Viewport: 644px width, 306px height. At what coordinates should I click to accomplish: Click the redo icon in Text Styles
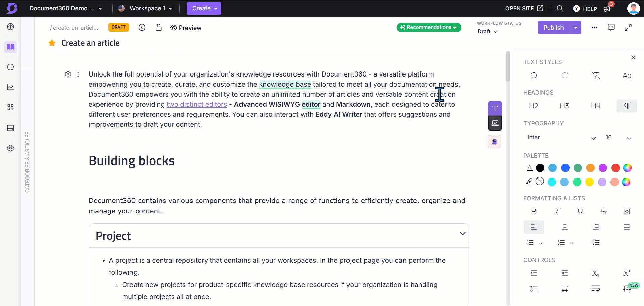565,75
